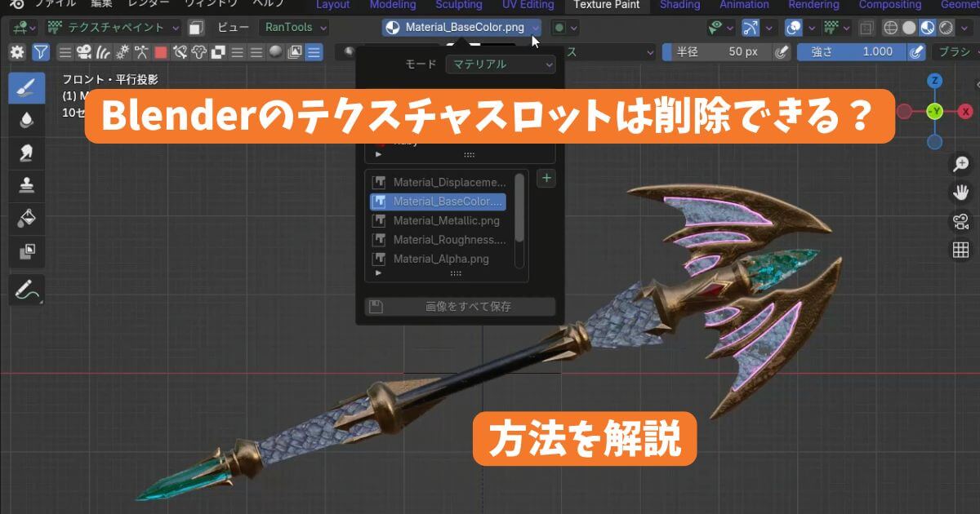The image size is (980, 514).
Task: Switch to material preview shading
Action: click(x=928, y=28)
